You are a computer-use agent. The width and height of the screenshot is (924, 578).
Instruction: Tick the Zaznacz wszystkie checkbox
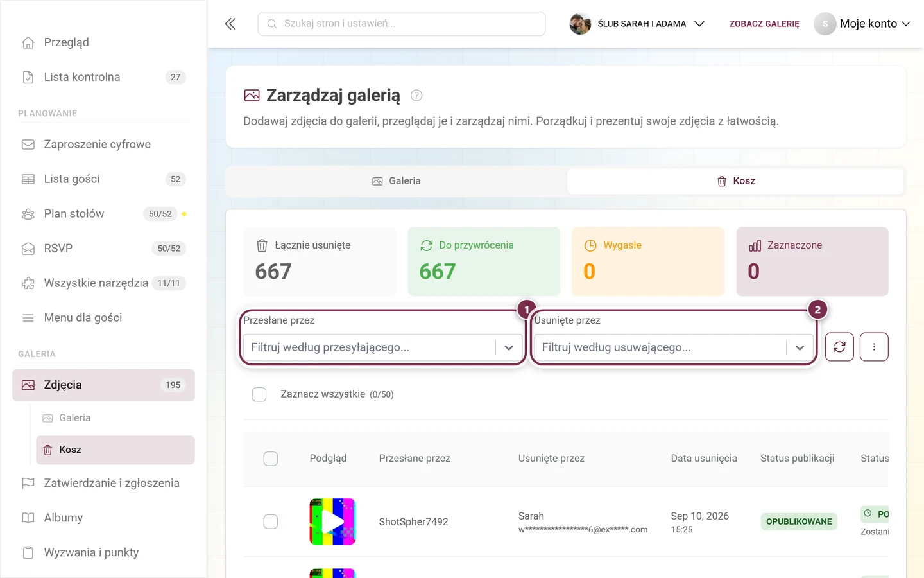tap(259, 394)
